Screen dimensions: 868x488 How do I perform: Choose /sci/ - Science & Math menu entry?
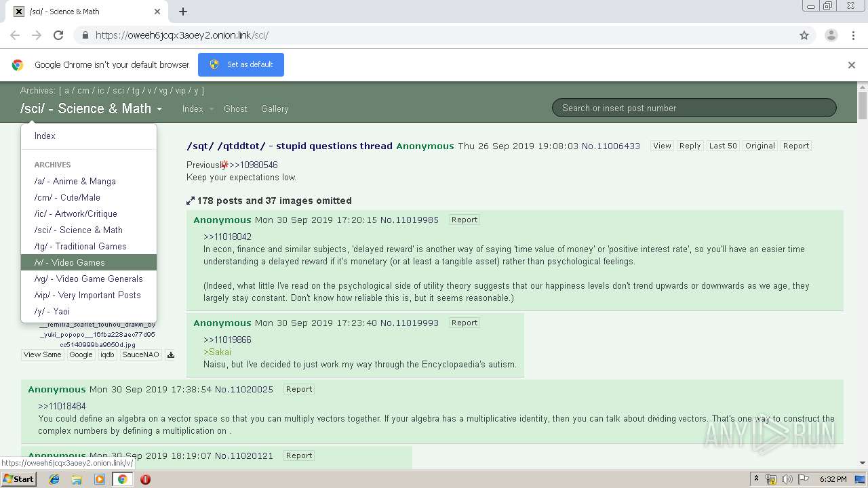(x=89, y=230)
